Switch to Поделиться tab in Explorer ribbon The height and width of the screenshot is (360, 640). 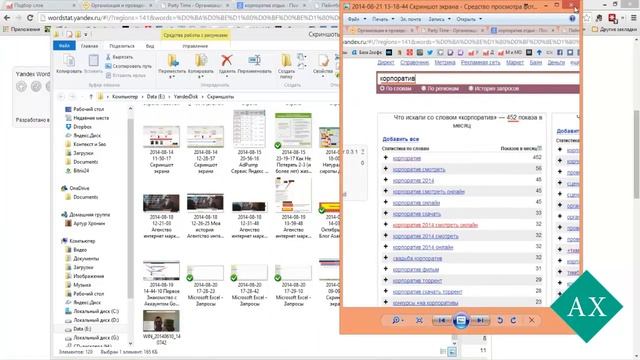[x=122, y=46]
